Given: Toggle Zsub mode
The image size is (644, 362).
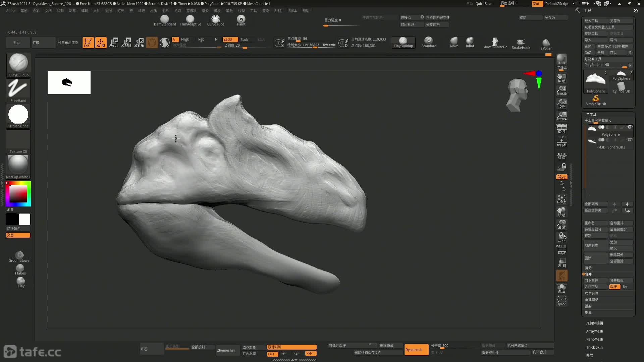Looking at the screenshot, I should coord(245,40).
